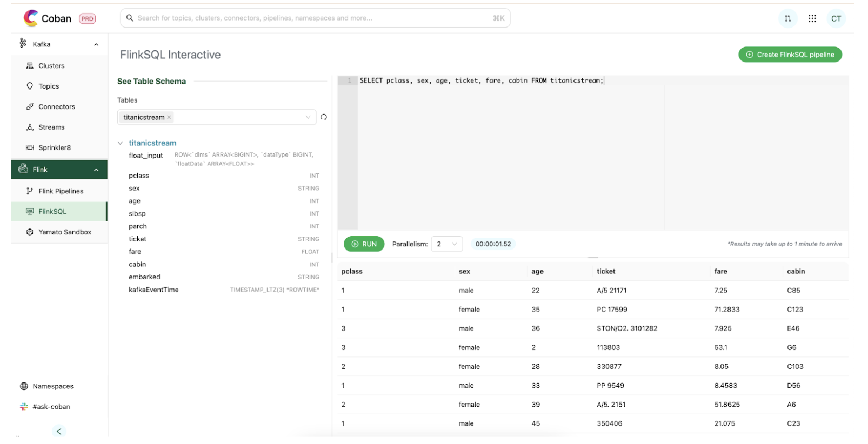This screenshot has width=868, height=444.
Task: Click the ticket cell STON/O2. 3101282
Action: (627, 328)
